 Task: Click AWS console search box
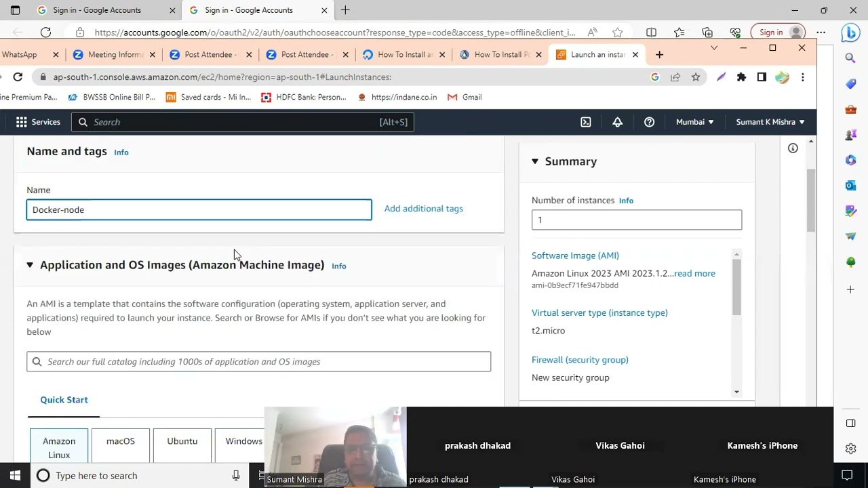pos(243,122)
